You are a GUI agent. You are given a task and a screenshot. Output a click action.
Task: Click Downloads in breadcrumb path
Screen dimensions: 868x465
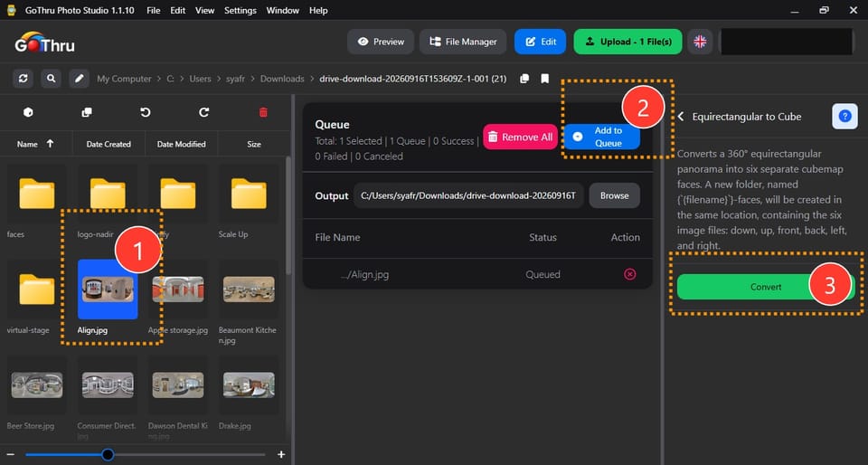pyautogui.click(x=282, y=79)
